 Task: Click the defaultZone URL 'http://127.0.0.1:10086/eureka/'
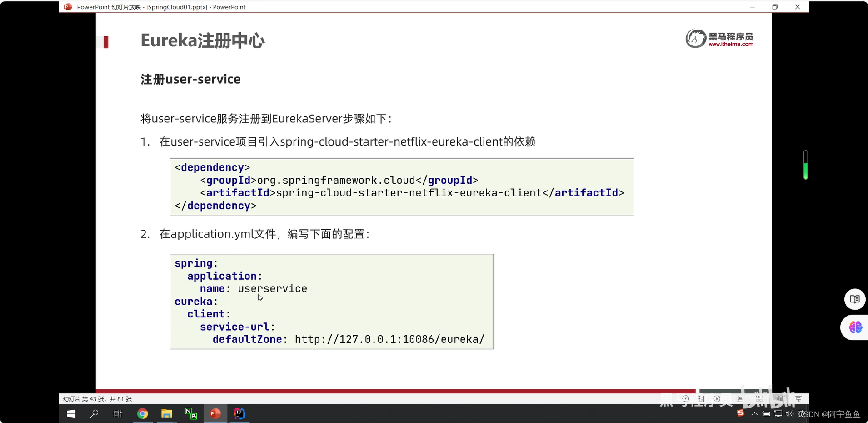[x=390, y=339]
